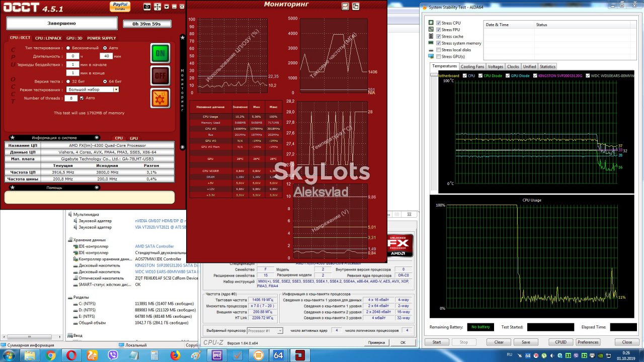Open AIDA64 Preferences

(x=588, y=342)
